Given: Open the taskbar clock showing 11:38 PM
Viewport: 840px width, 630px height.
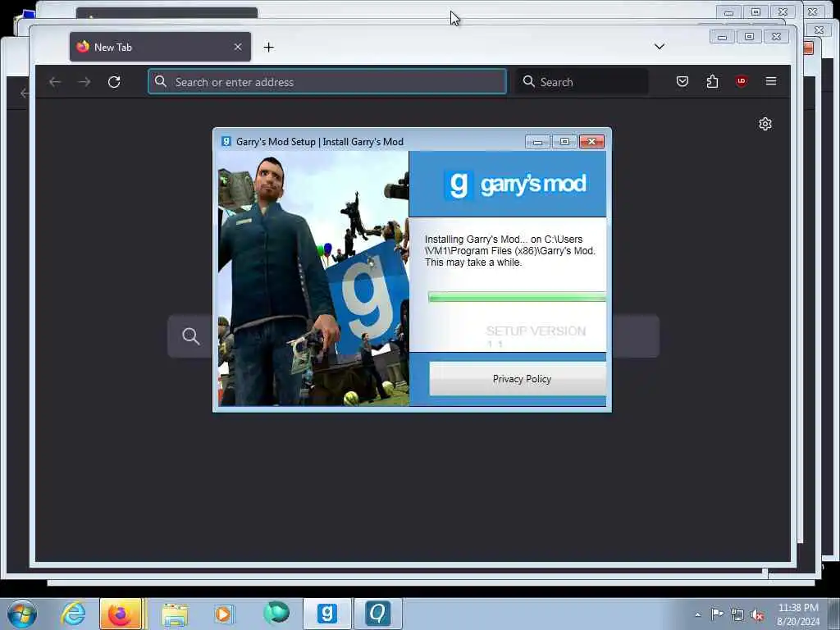Looking at the screenshot, I should click(798, 614).
